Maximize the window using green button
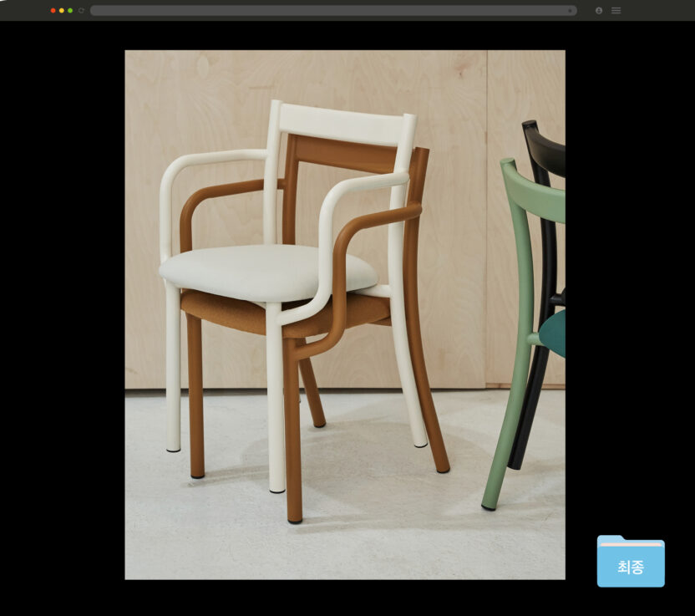Viewport: 695px width, 616px height. [70, 11]
